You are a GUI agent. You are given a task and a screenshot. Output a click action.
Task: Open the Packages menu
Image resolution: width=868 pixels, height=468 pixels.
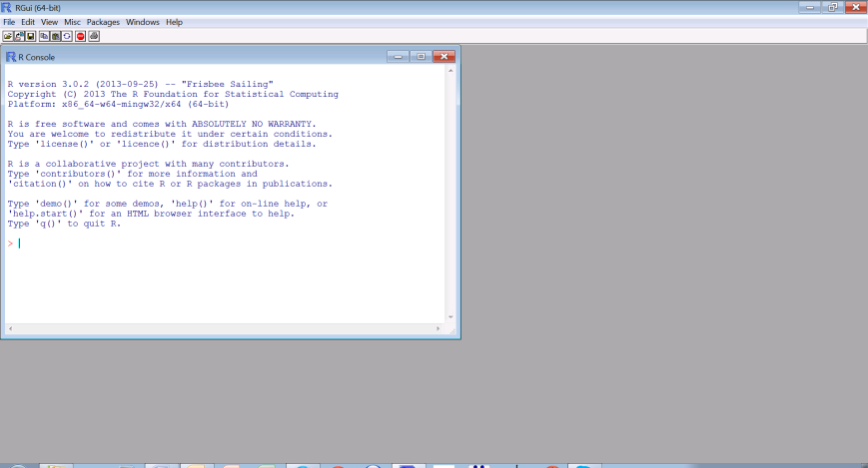click(x=102, y=22)
